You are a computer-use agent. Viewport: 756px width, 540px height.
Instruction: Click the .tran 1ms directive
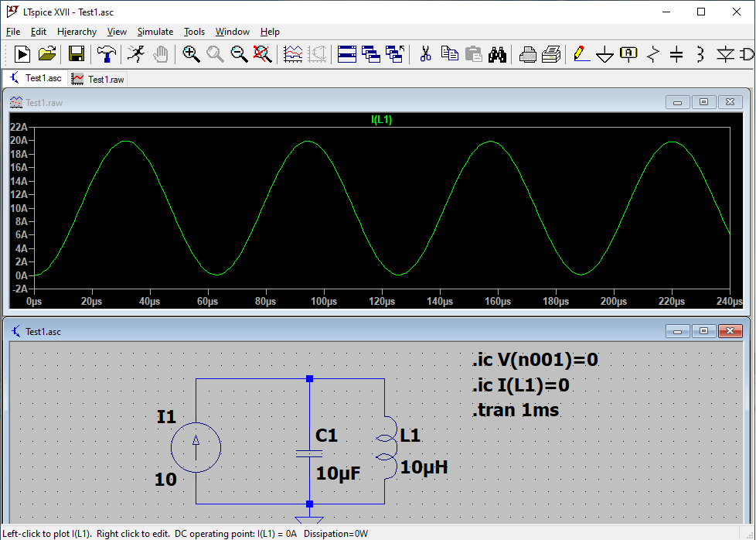click(516, 410)
